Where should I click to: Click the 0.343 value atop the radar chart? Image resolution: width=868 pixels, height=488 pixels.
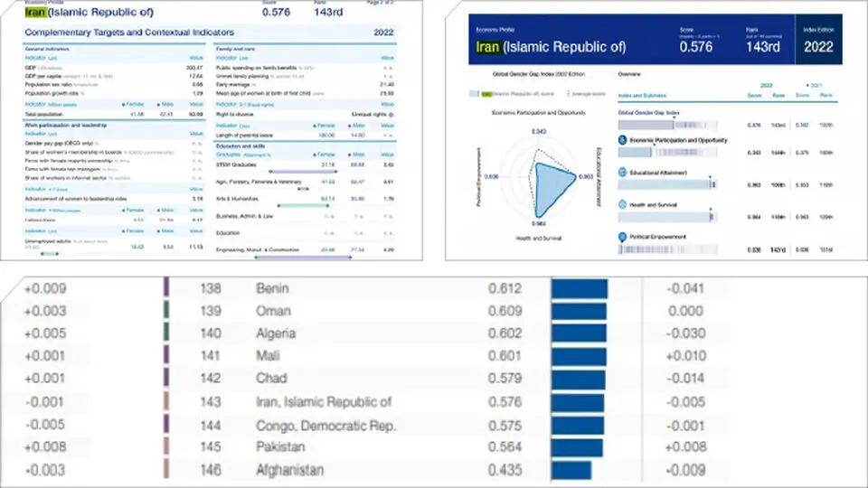(x=539, y=132)
